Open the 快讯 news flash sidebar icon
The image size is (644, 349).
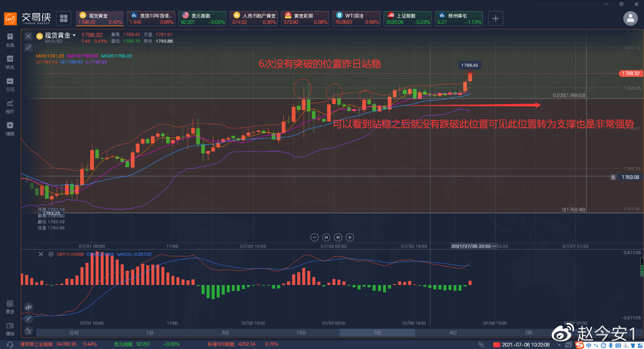pos(10,62)
